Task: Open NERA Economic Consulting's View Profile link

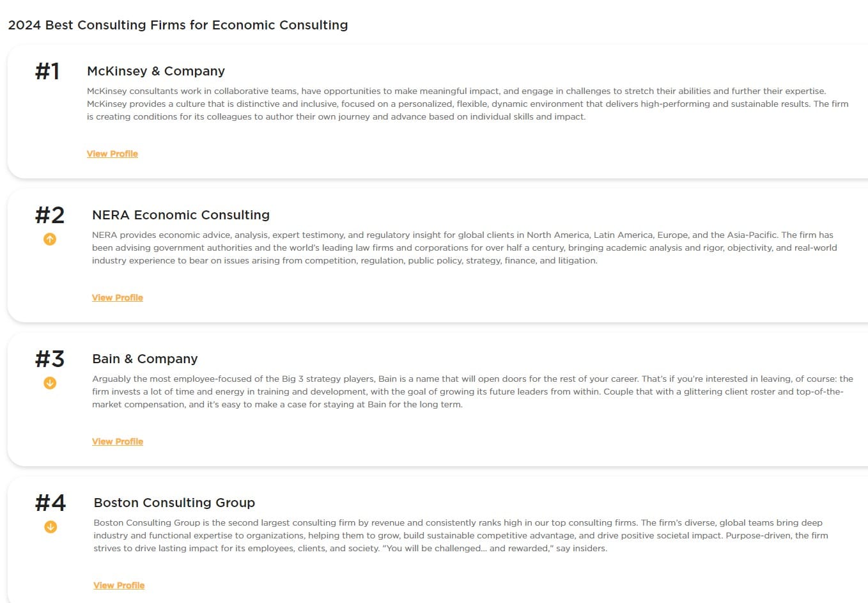Action: [x=118, y=297]
